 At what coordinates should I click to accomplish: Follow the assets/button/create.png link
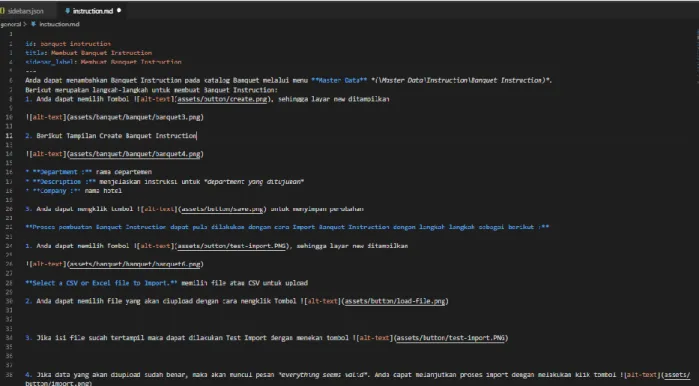pyautogui.click(x=222, y=99)
